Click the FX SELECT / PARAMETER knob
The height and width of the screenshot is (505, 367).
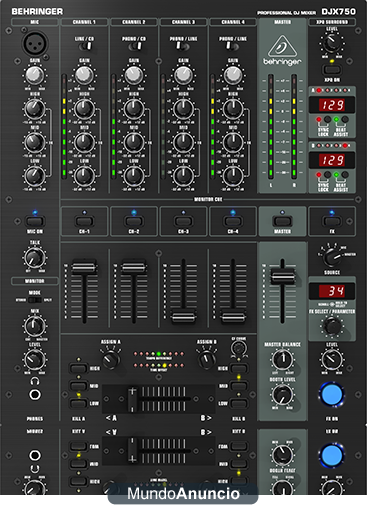coord(332,326)
